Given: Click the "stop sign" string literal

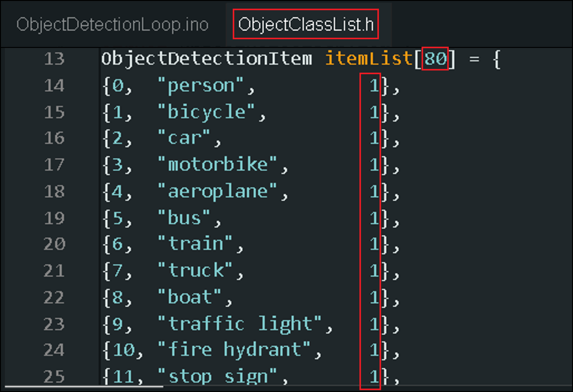Looking at the screenshot, I should (x=218, y=377).
